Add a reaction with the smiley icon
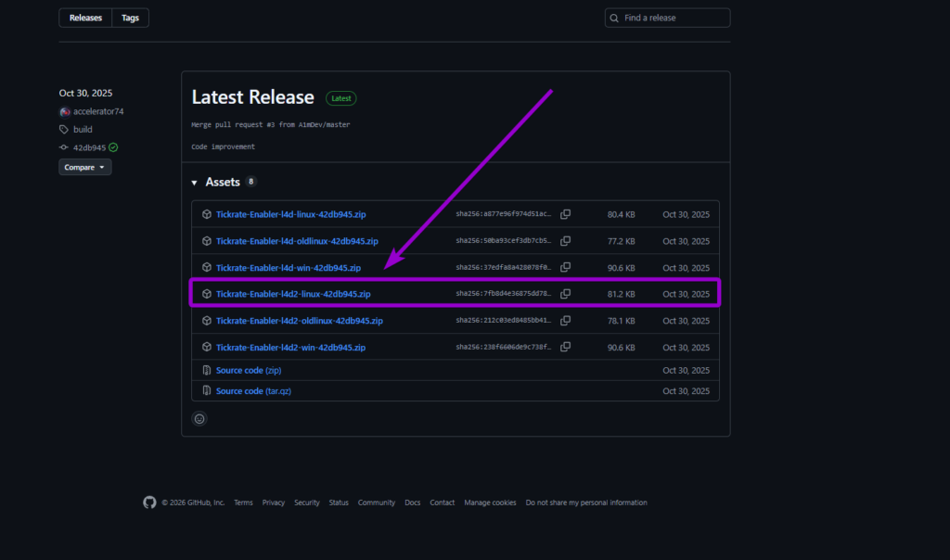The height and width of the screenshot is (560, 950). tap(199, 418)
